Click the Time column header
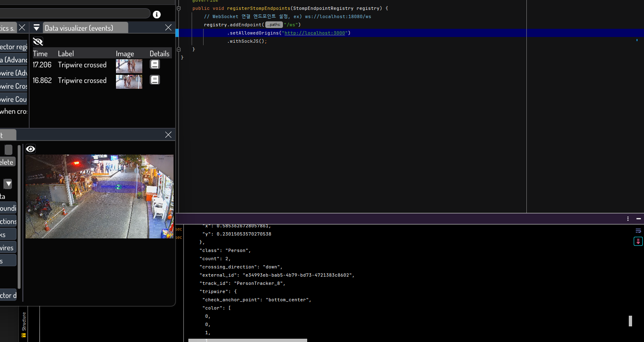Screen dimensions: 644x342 [40, 54]
